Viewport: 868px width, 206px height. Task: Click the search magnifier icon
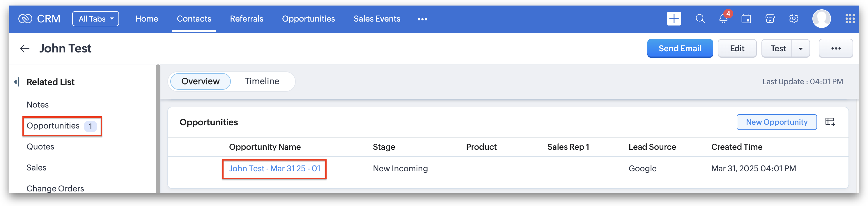tap(700, 19)
